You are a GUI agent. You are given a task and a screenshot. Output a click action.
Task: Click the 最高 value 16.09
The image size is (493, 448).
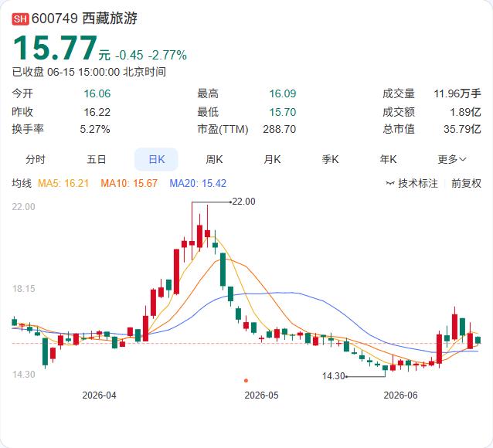coord(283,93)
